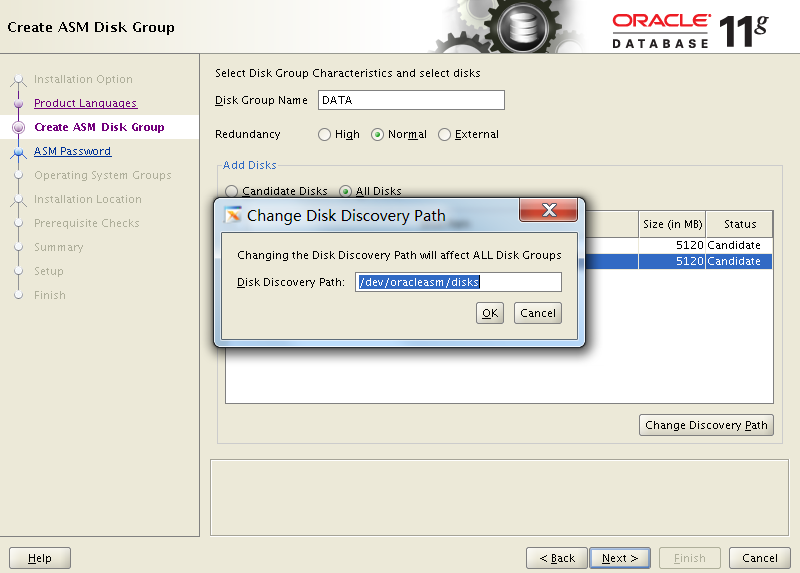Click Installation Option step label
This screenshot has height=573, width=800.
pos(83,79)
